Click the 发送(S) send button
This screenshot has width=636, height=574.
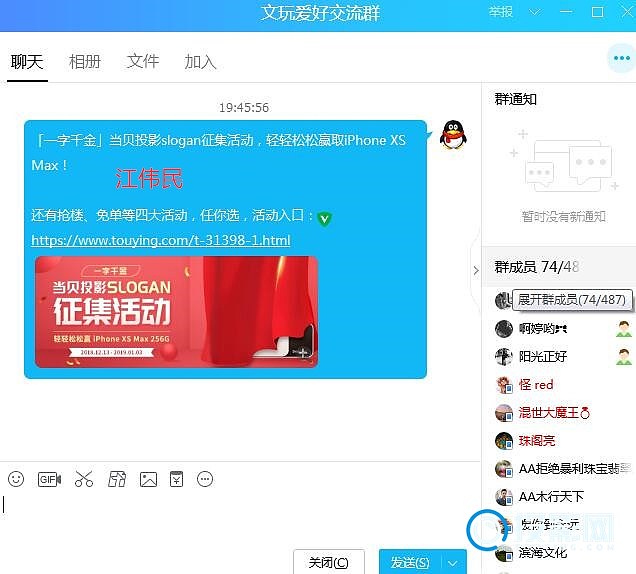click(x=410, y=562)
